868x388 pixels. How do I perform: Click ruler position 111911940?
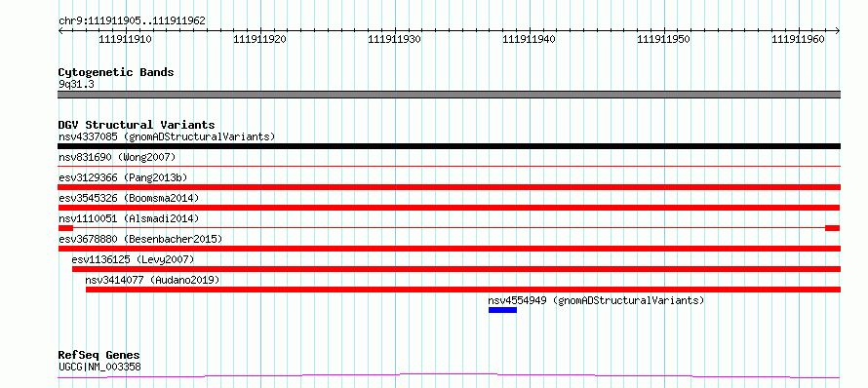530,39
